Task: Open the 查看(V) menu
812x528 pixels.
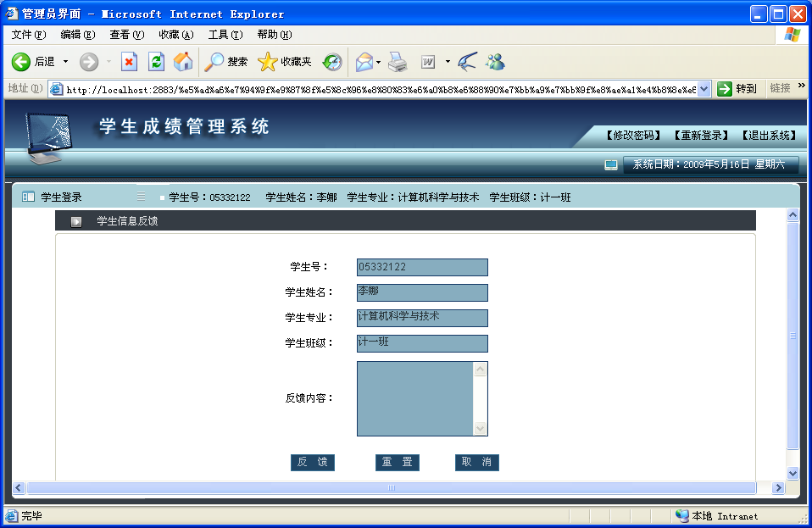Action: pos(127,35)
